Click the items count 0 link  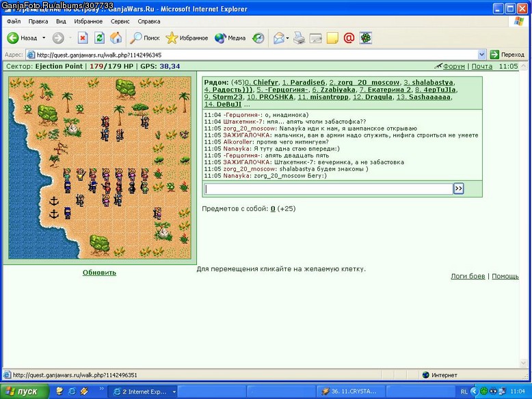pos(273,209)
